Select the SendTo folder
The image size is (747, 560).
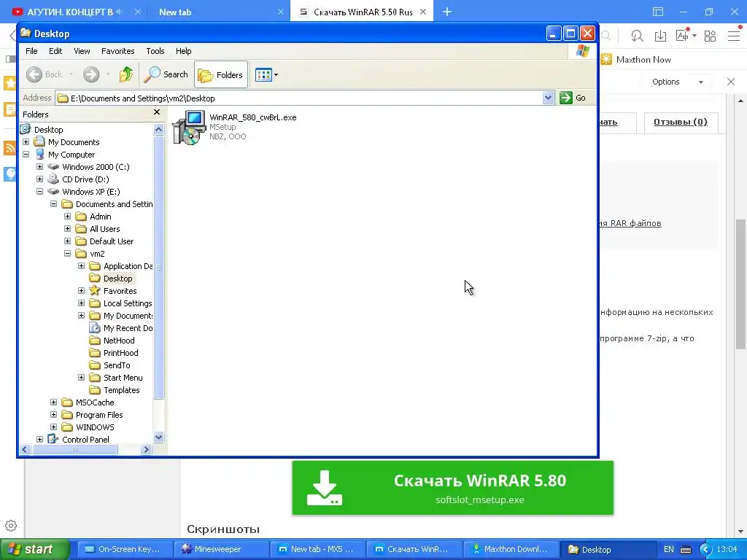pos(117,365)
